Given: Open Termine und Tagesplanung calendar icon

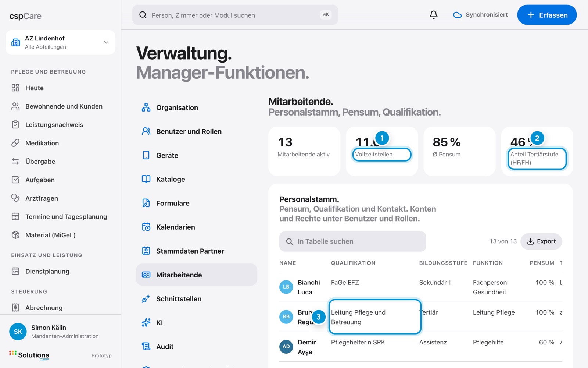Looking at the screenshot, I should click(15, 216).
